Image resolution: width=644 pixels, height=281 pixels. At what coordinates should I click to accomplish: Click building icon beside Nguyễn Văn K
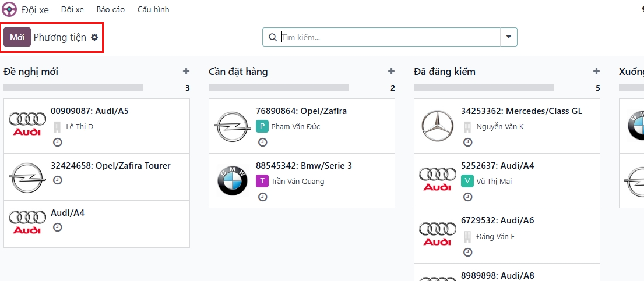pyautogui.click(x=467, y=127)
